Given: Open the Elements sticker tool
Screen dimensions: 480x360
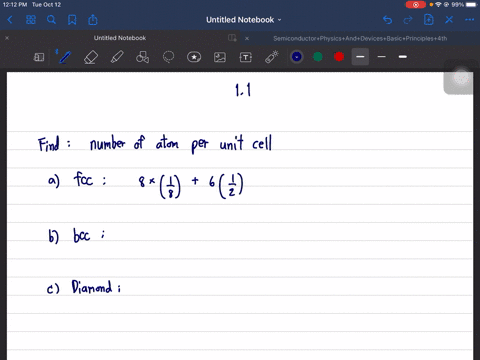Looking at the screenshot, I should (194, 57).
